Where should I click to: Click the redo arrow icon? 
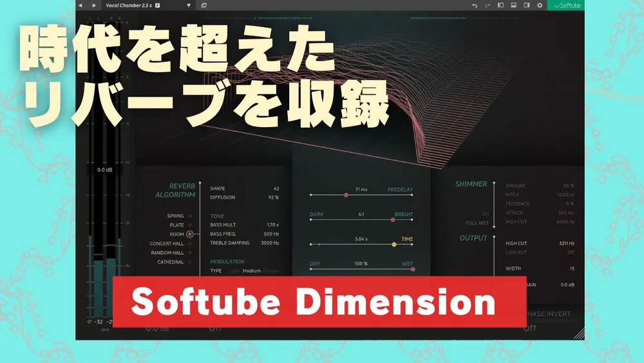(x=488, y=5)
